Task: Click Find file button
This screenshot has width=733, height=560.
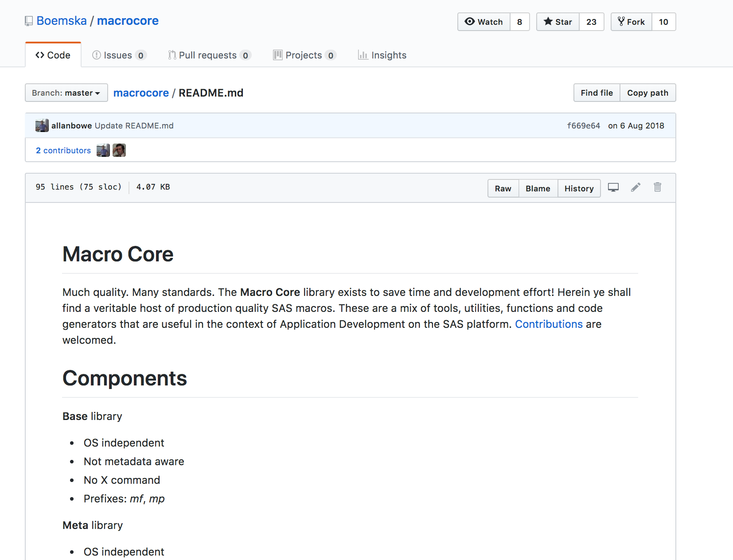Action: 597,93
